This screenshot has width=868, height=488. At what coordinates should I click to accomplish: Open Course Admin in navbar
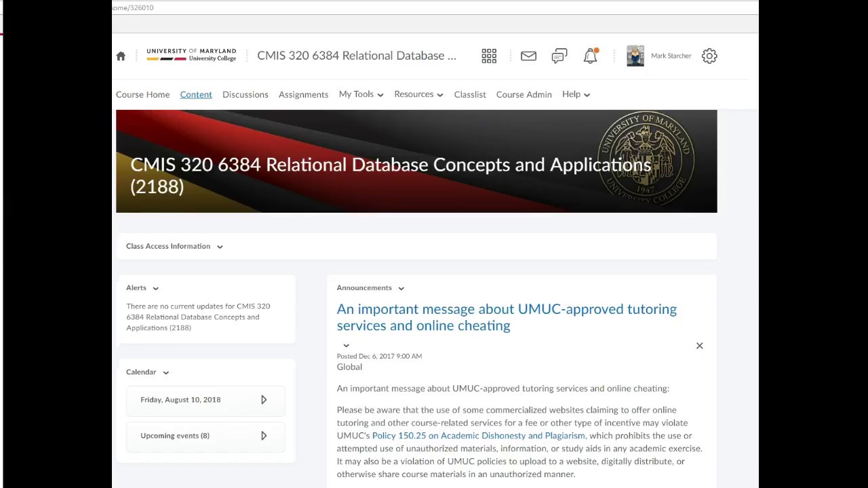coord(524,94)
